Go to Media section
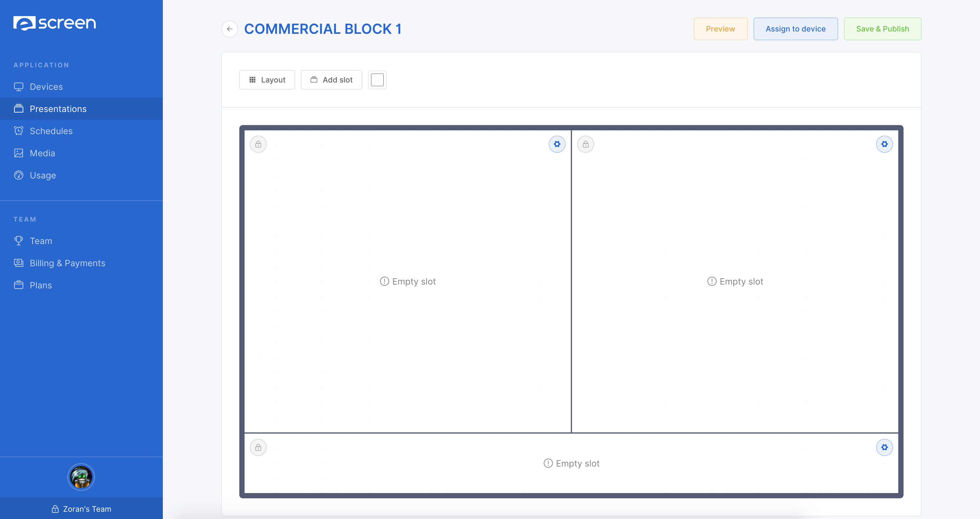Viewport: 980px width, 519px height. pos(42,153)
